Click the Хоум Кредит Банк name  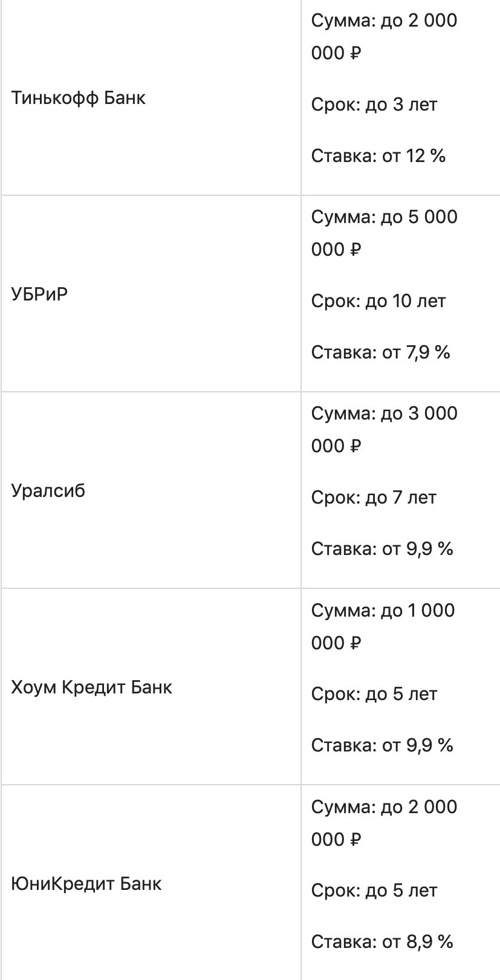pyautogui.click(x=92, y=687)
